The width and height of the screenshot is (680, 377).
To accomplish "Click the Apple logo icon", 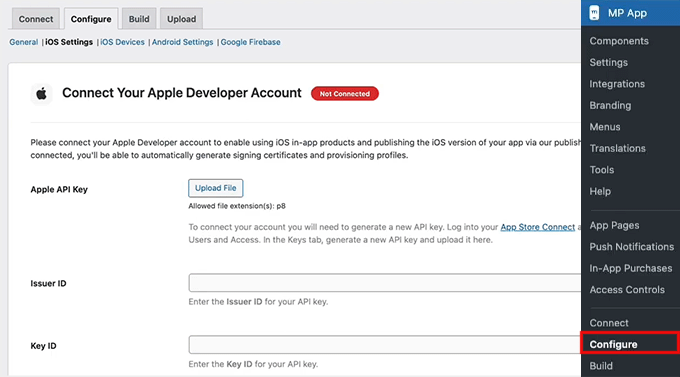I will click(41, 94).
